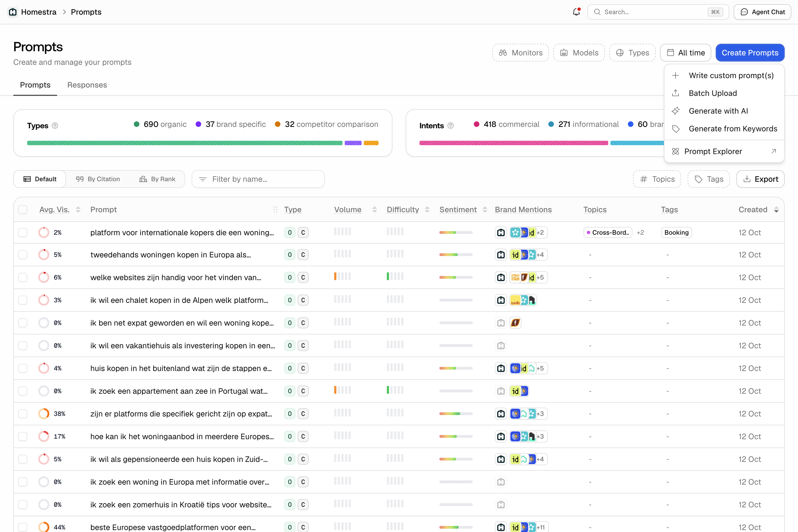Click the O type badge in the 38% row

[x=289, y=414]
